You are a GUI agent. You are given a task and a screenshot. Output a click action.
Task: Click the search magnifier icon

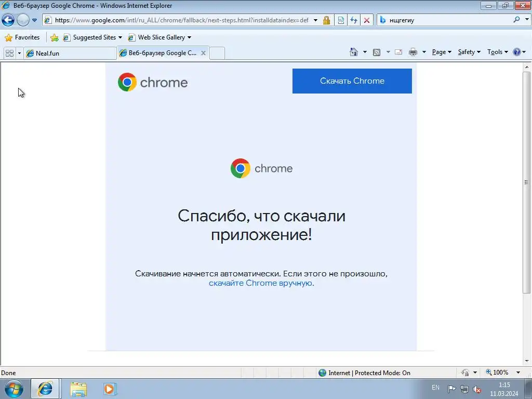click(x=516, y=20)
